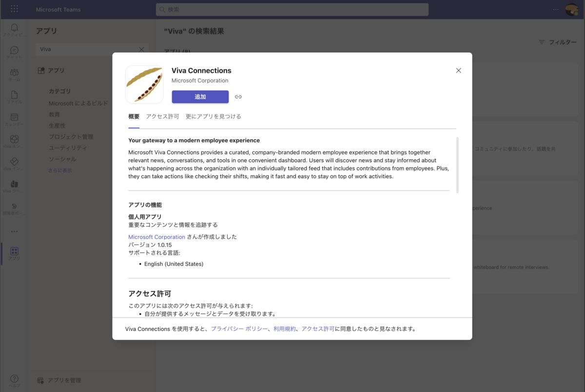Open the プライバシー ポリシー link
585x392 pixels.
(239, 329)
